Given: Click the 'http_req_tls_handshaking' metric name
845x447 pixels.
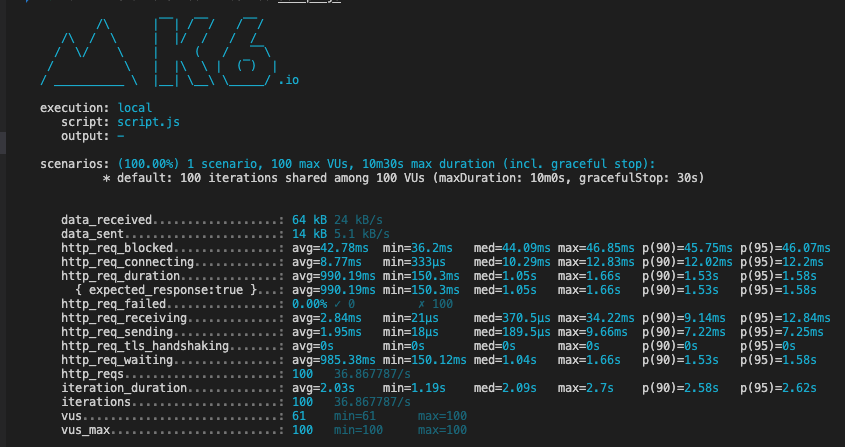Looking at the screenshot, I should coord(145,346).
